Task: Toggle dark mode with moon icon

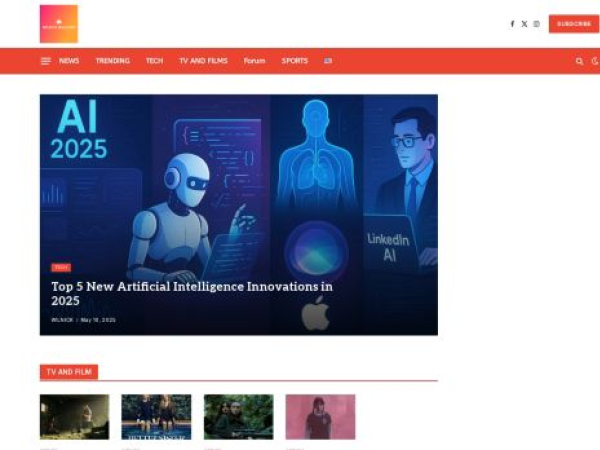Action: [x=595, y=61]
